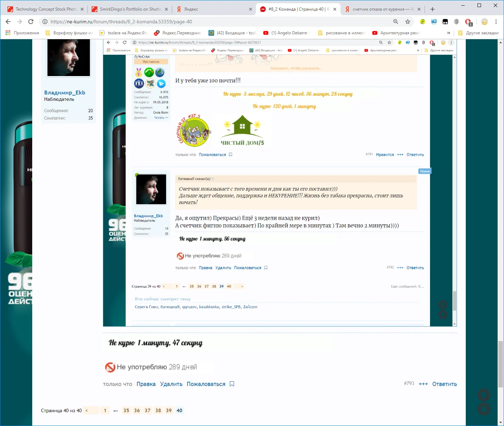Switch to the Technology Concept Stock Photo tab
The image size is (504, 426).
tap(45, 9)
